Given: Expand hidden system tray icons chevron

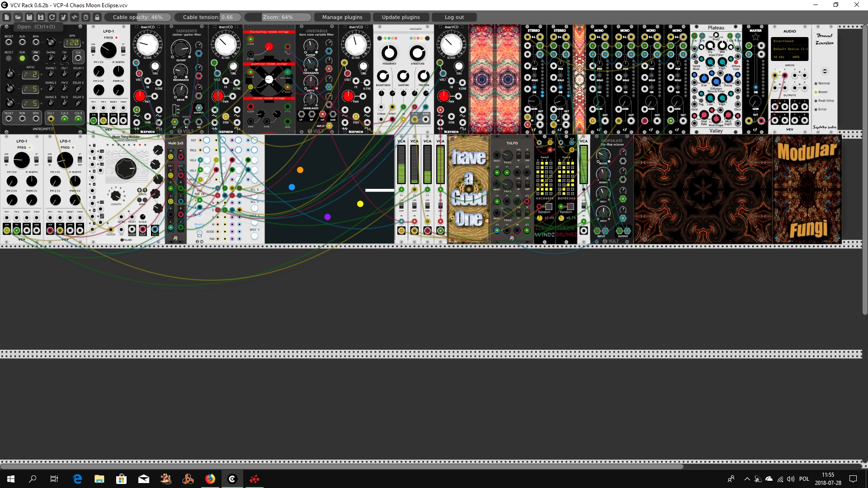Looking at the screenshot, I should (747, 479).
